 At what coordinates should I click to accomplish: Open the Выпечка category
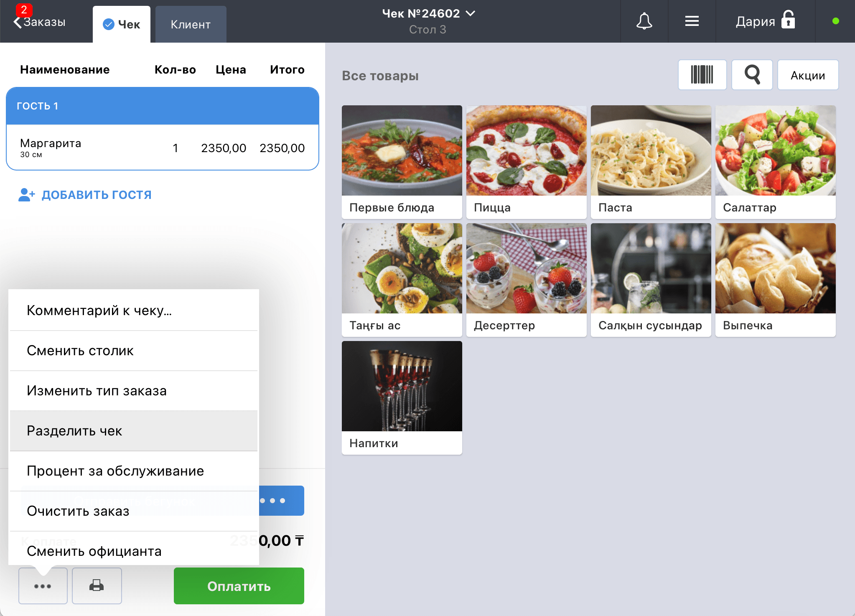[x=775, y=280]
